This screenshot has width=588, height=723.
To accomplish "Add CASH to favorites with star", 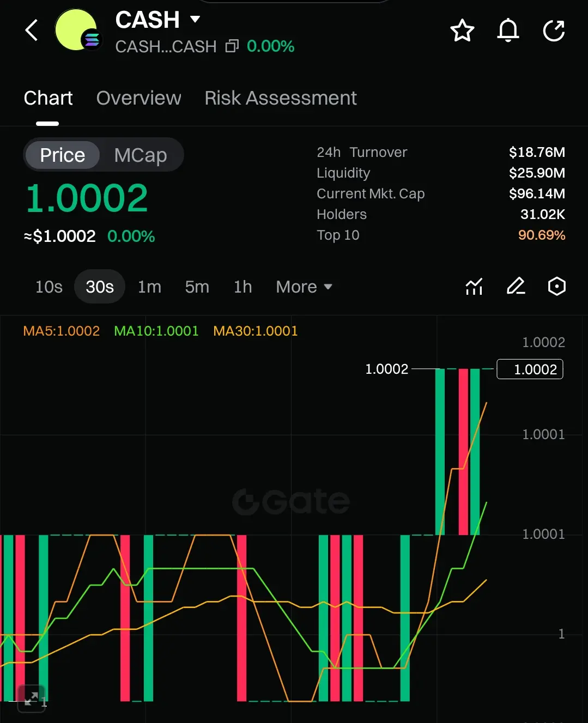I will click(x=462, y=30).
